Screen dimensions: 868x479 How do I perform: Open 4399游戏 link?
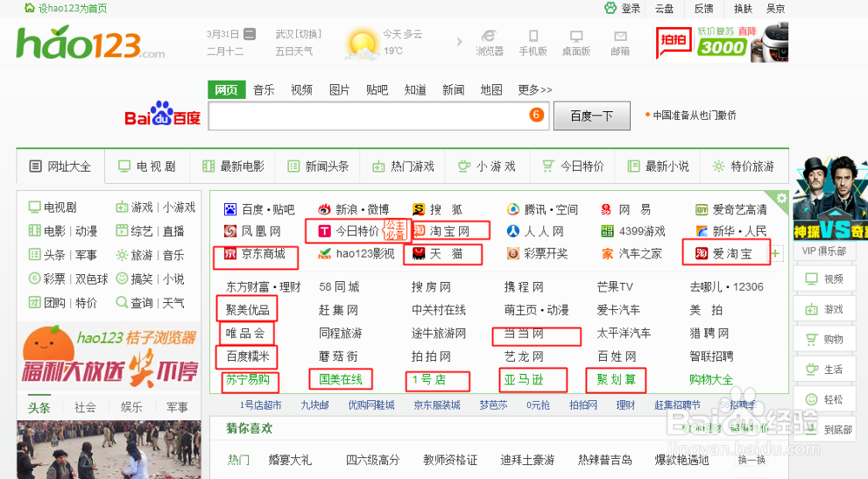pos(634,231)
